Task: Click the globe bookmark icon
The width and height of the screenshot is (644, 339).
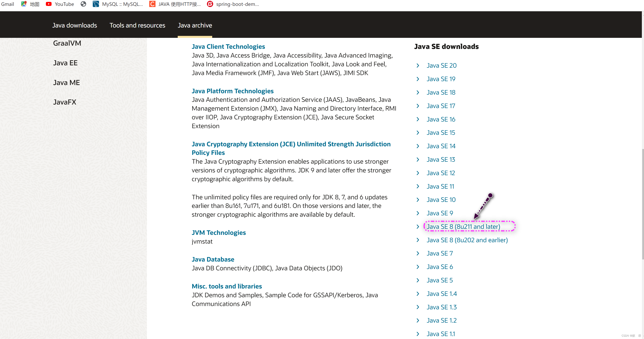Action: (84, 4)
